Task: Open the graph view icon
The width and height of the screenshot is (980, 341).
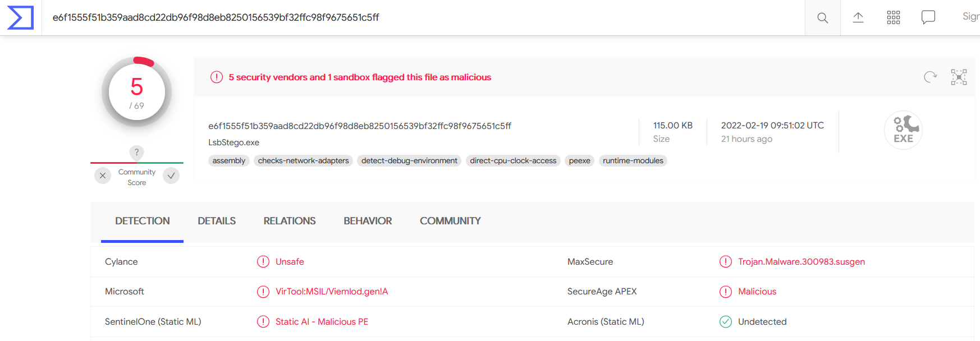Action: point(959,77)
